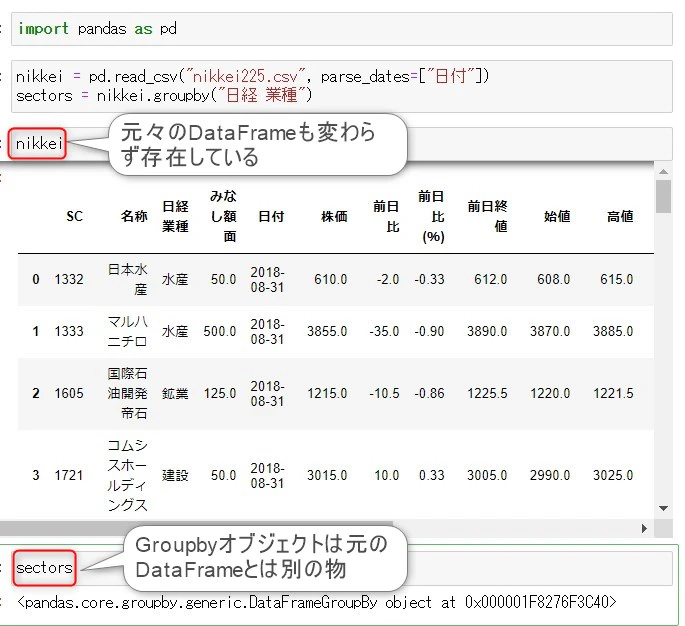The image size is (685, 626).
Task: Click row index 2
Action: pyautogui.click(x=36, y=393)
